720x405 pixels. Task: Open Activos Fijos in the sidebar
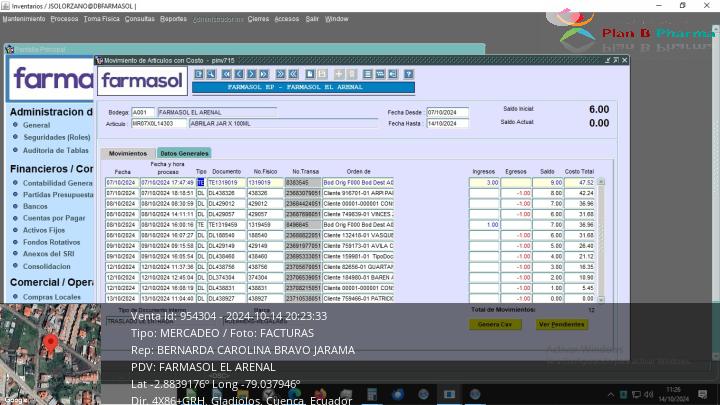44,230
